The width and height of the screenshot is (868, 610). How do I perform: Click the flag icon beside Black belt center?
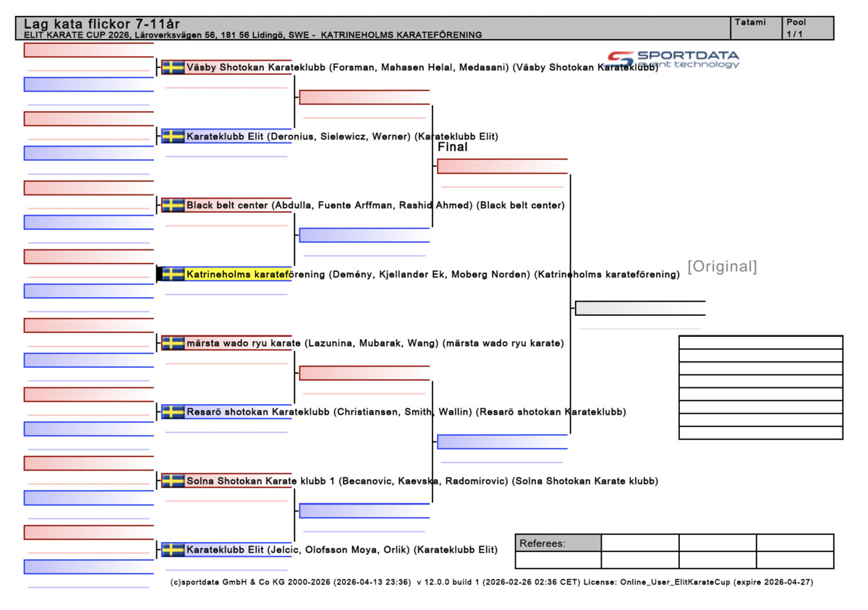click(x=173, y=205)
